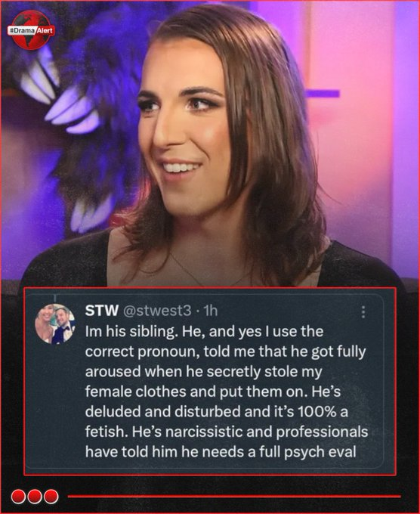This screenshot has height=514, width=420.
Task: Click the third red dot at the bottom
Action: point(51,497)
